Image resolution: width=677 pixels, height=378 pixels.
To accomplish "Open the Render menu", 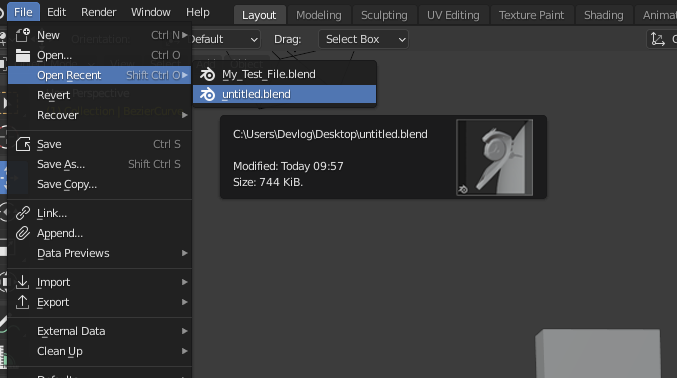I will [98, 12].
